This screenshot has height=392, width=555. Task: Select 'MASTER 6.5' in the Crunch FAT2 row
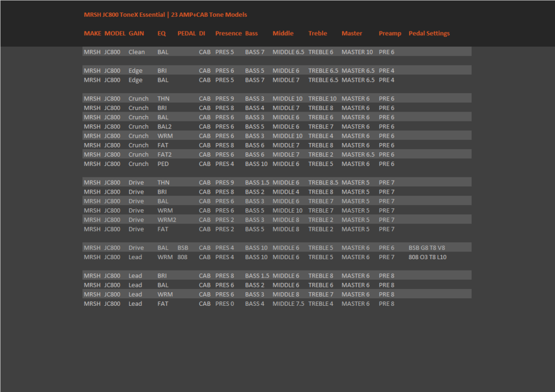pos(358,155)
